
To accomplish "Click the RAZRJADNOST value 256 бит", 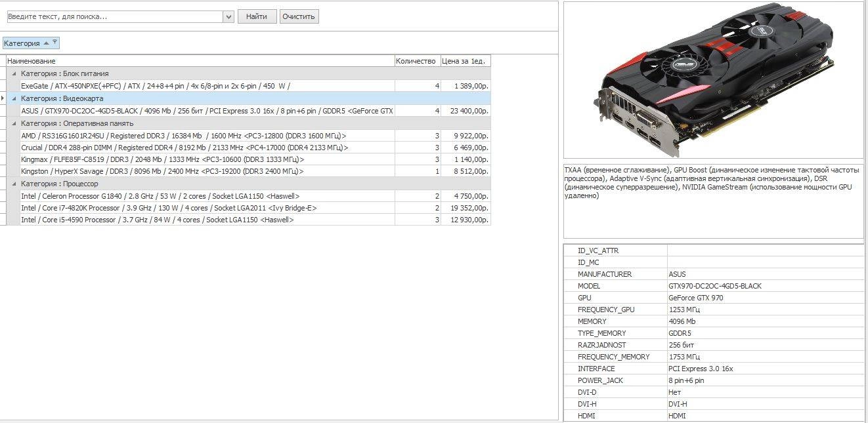I will pos(681,345).
